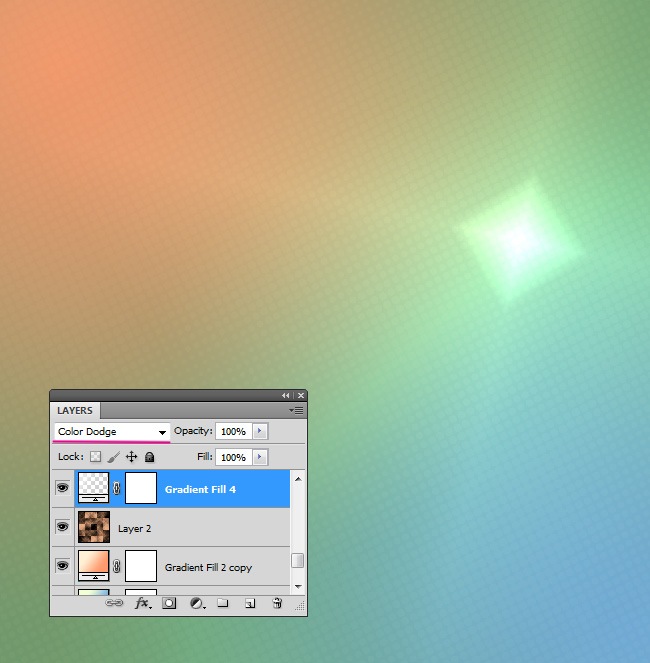The height and width of the screenshot is (663, 650).
Task: Open the Fill slider arrow
Action: coord(260,457)
